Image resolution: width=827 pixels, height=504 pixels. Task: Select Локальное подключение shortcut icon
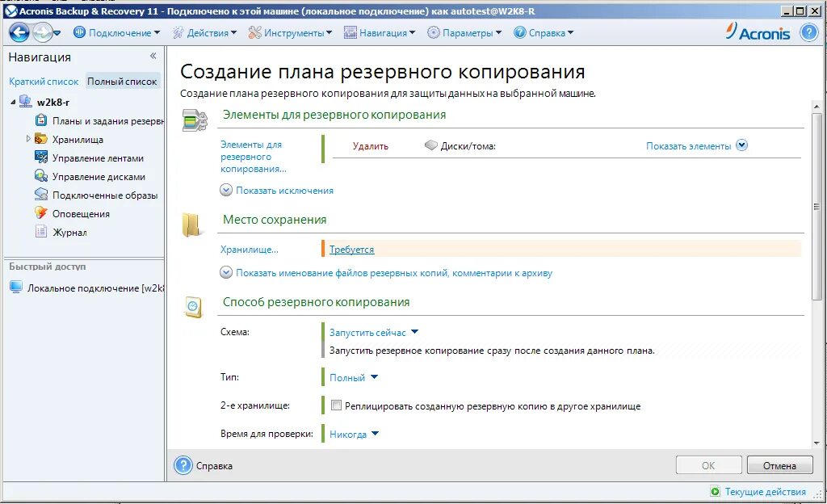pos(16,288)
